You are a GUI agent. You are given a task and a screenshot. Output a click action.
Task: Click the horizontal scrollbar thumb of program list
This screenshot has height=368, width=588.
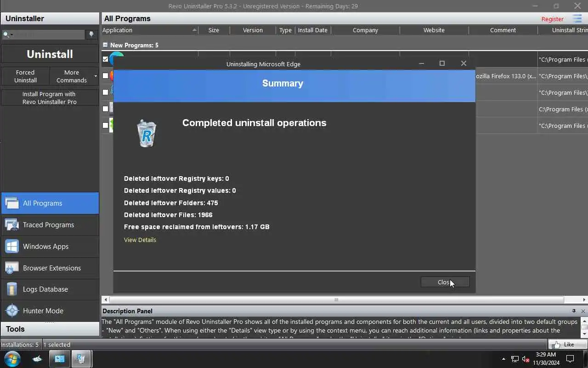(337, 300)
